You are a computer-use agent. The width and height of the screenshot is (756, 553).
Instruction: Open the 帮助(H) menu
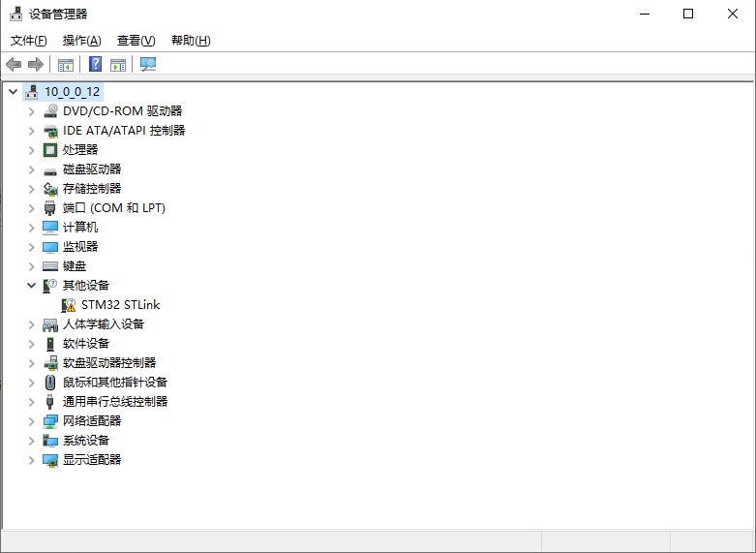[x=191, y=41]
